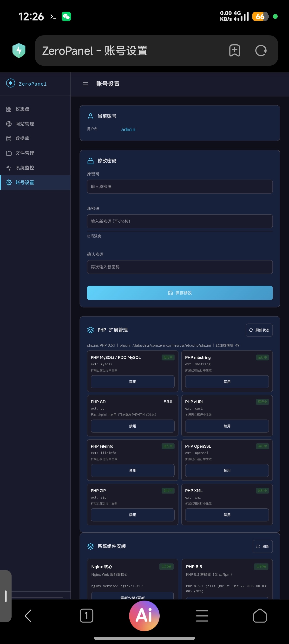
Task: Open 系统监控 in sidebar
Action: pos(35,168)
